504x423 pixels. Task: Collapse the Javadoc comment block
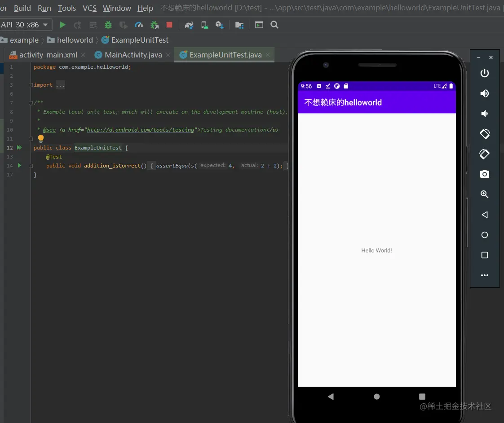tap(31, 103)
